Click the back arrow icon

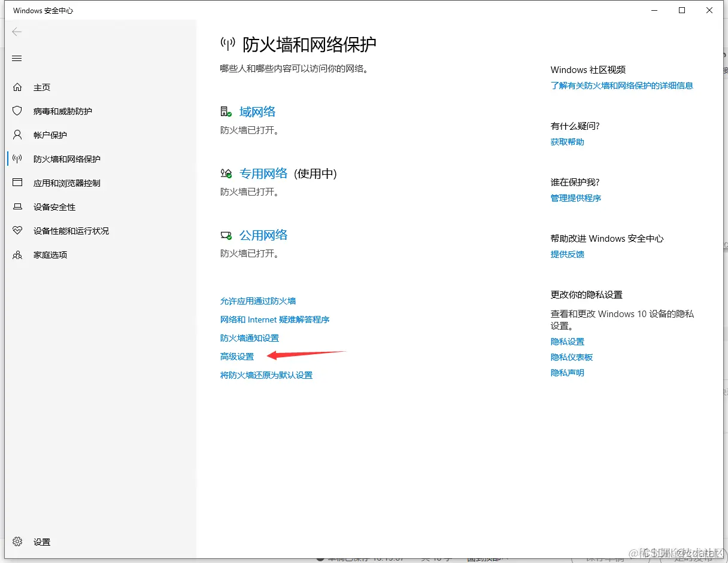pyautogui.click(x=17, y=32)
